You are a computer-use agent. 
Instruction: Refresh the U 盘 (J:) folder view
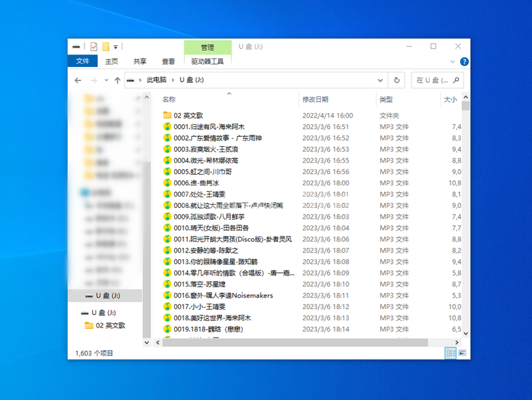pyautogui.click(x=396, y=80)
